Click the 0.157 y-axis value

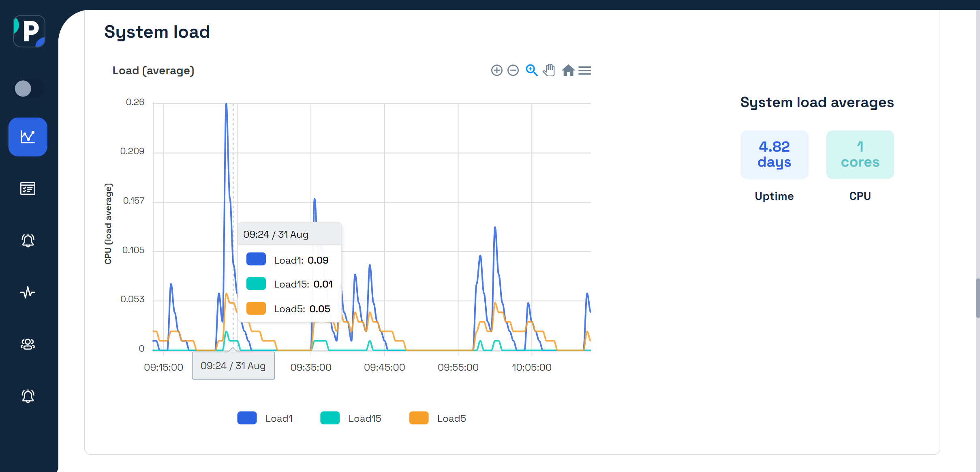[x=134, y=201]
